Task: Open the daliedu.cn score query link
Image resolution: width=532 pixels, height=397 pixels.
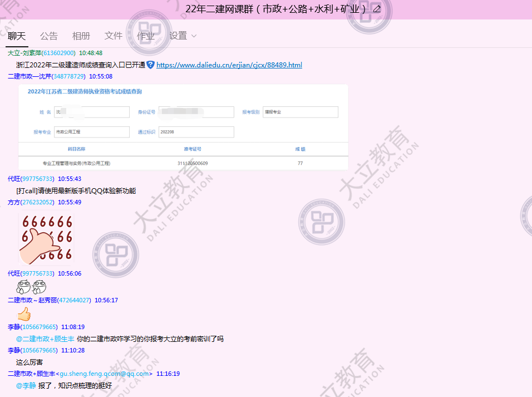Action: tap(229, 65)
